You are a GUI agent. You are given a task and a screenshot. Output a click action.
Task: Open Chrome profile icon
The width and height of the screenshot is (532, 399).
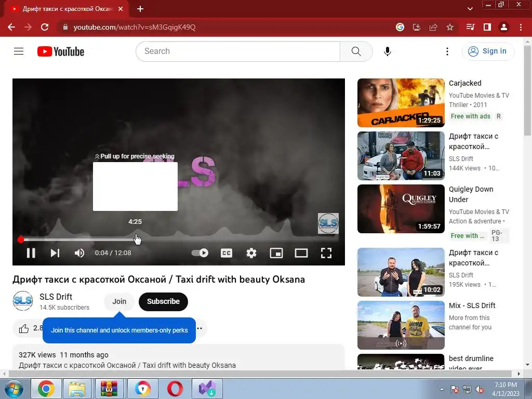point(504,27)
